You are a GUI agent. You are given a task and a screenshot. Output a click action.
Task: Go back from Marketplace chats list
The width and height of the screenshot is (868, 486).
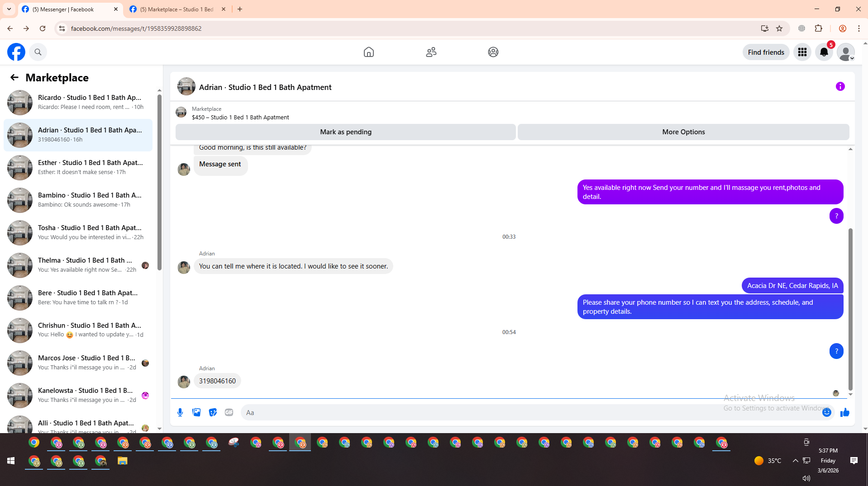(14, 77)
